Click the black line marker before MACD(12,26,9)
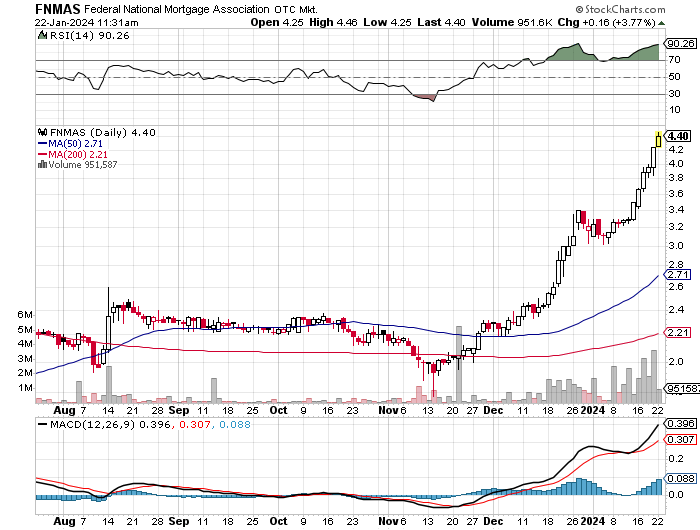This screenshot has height=530, width=700. coord(42,424)
